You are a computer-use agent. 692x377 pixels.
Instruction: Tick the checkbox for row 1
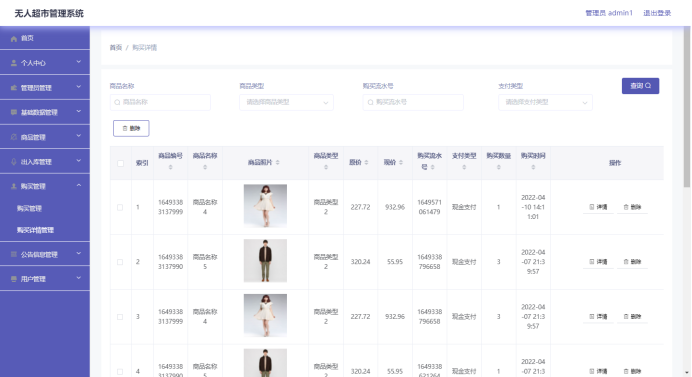[x=120, y=207]
